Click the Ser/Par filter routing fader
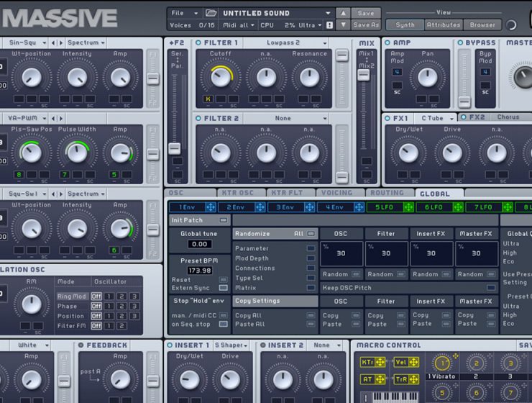This screenshot has width=532, height=403. tap(175, 148)
